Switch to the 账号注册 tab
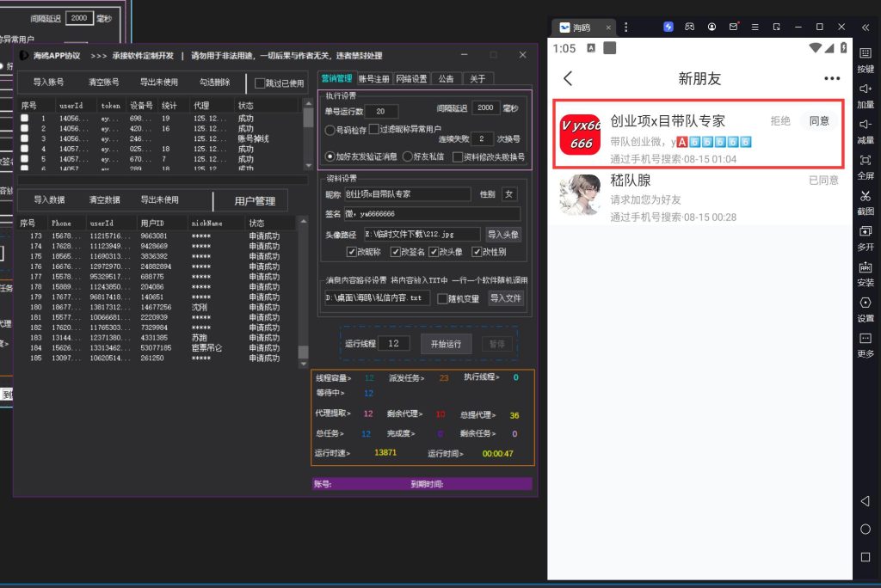The height and width of the screenshot is (588, 881). (373, 78)
